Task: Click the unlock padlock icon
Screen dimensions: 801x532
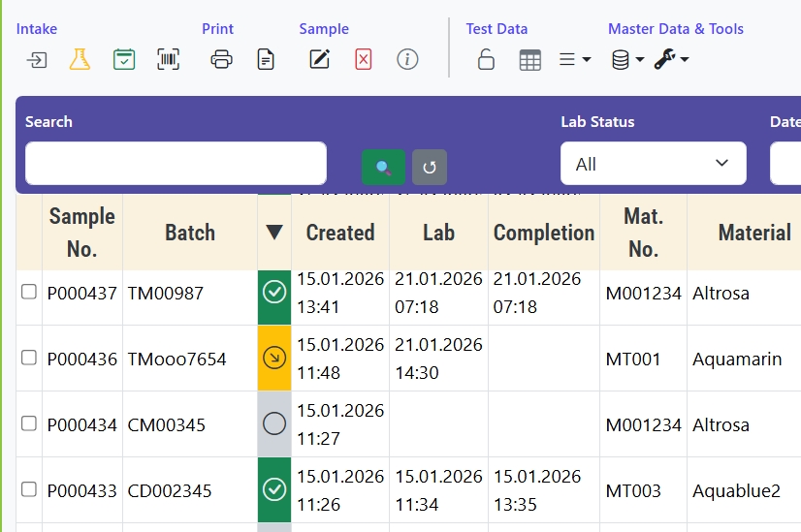Action: (486, 59)
